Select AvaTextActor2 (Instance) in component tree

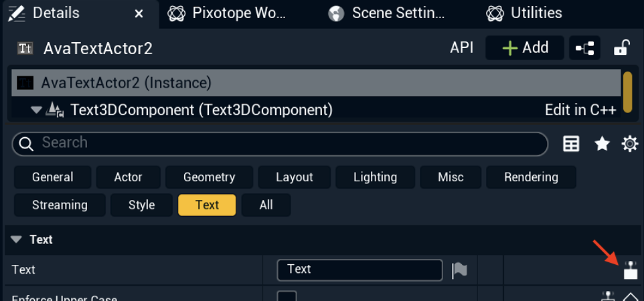point(126,83)
